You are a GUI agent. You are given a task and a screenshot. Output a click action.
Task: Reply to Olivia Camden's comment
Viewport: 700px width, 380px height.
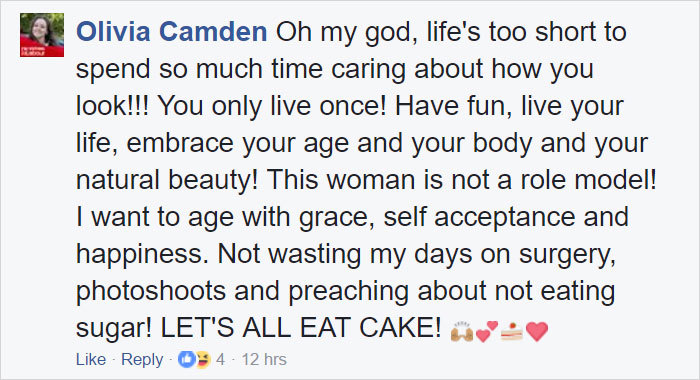point(142,359)
